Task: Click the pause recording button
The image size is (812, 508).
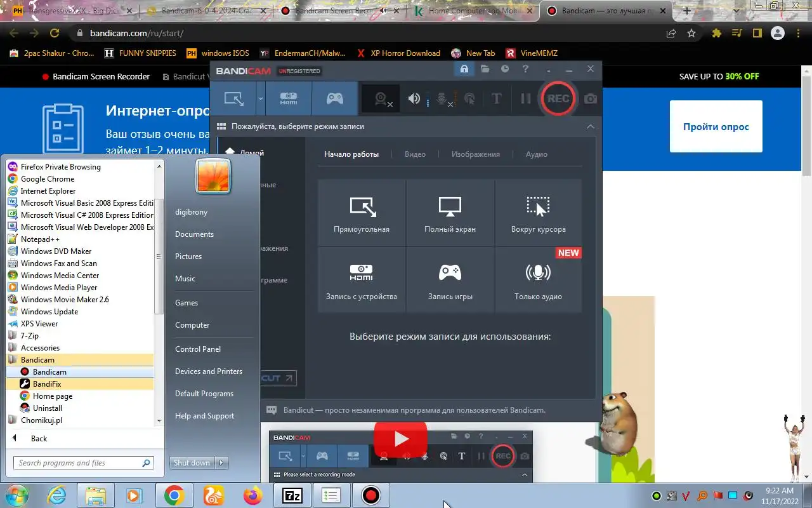Action: click(x=525, y=98)
